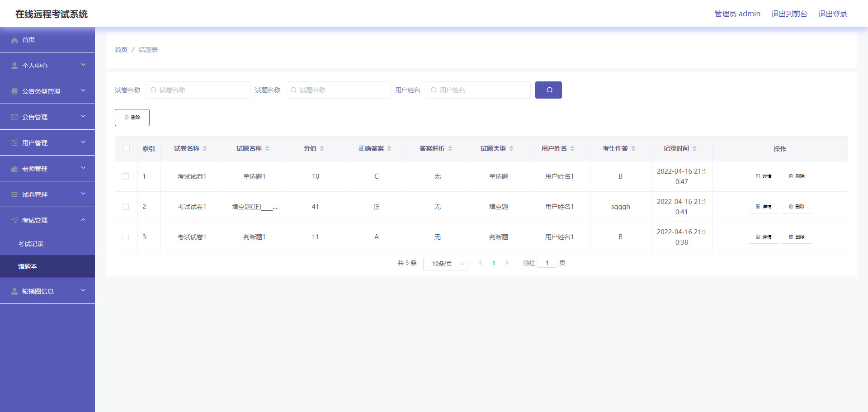Click 退出登录 link in header

(x=832, y=14)
